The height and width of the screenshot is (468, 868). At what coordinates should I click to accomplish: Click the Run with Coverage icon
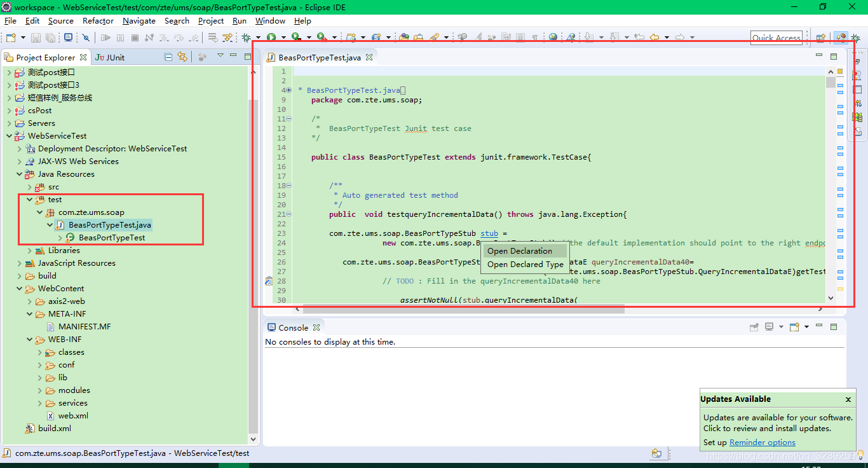(x=296, y=38)
